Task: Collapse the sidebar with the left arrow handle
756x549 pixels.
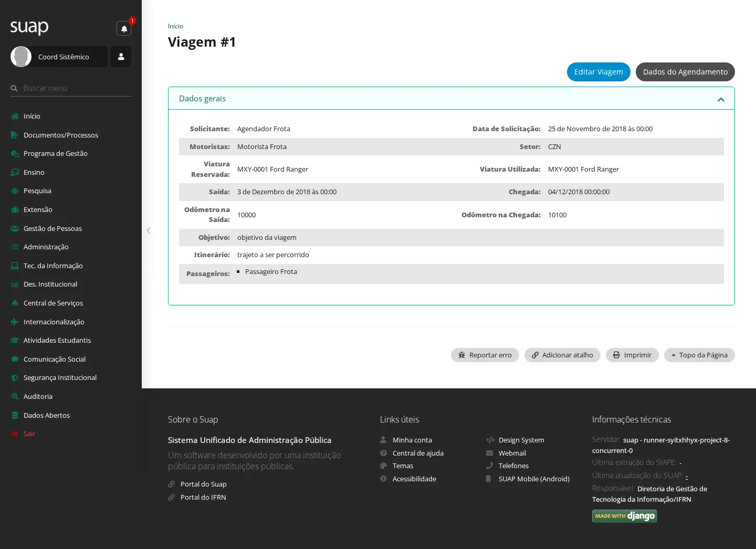Action: pos(149,230)
